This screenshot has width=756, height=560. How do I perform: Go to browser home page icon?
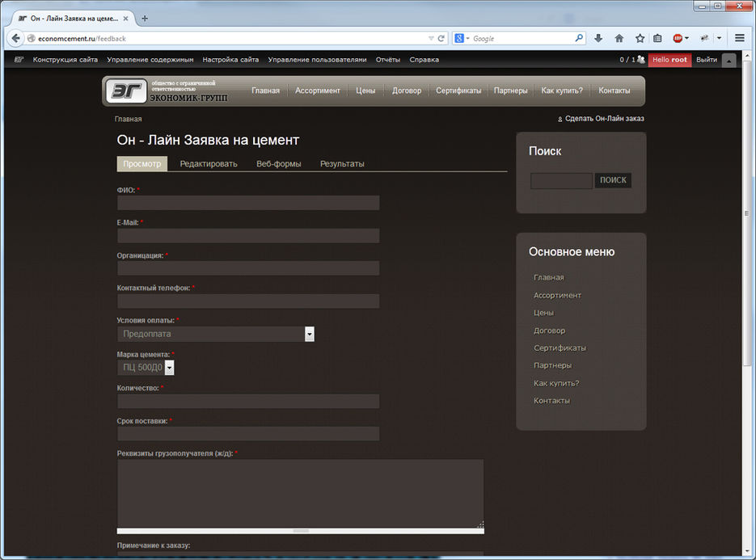pyautogui.click(x=619, y=38)
